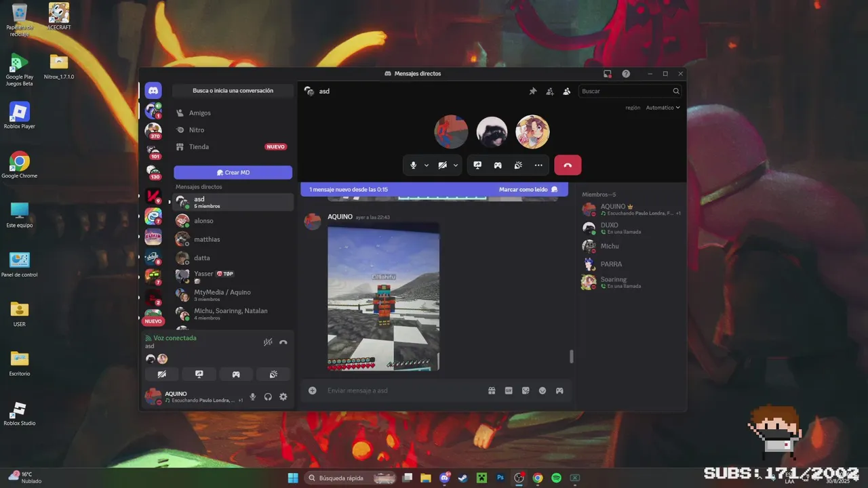Deafen with headphones icon
The width and height of the screenshot is (868, 488).
268,397
